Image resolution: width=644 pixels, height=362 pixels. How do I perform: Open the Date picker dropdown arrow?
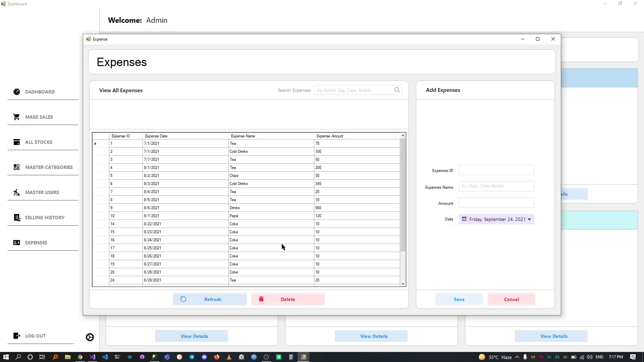(x=529, y=219)
